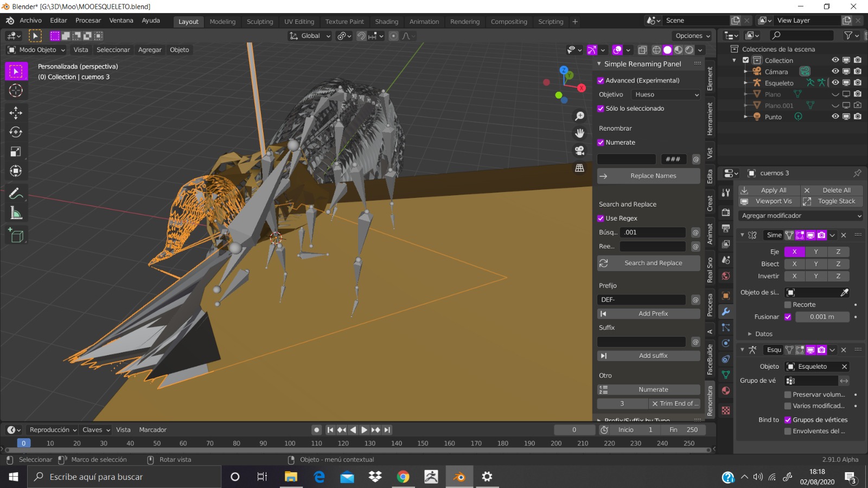Open the Global transform orientation dropdown

pos(310,36)
